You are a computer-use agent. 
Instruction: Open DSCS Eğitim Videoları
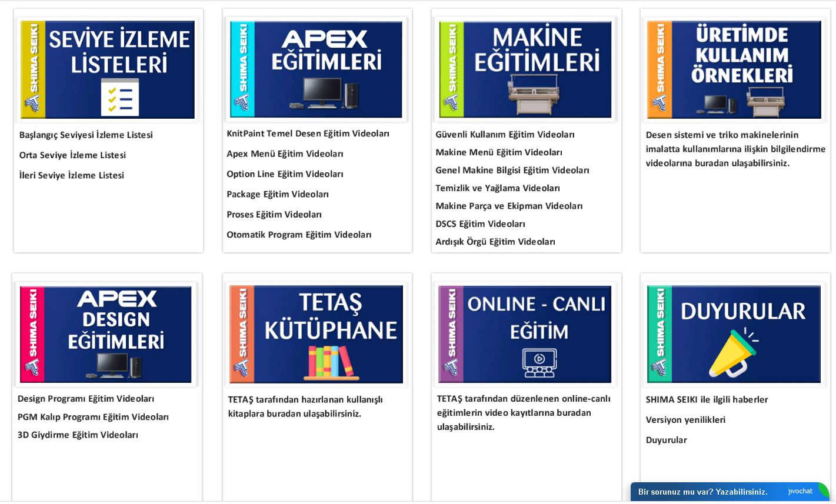[481, 224]
